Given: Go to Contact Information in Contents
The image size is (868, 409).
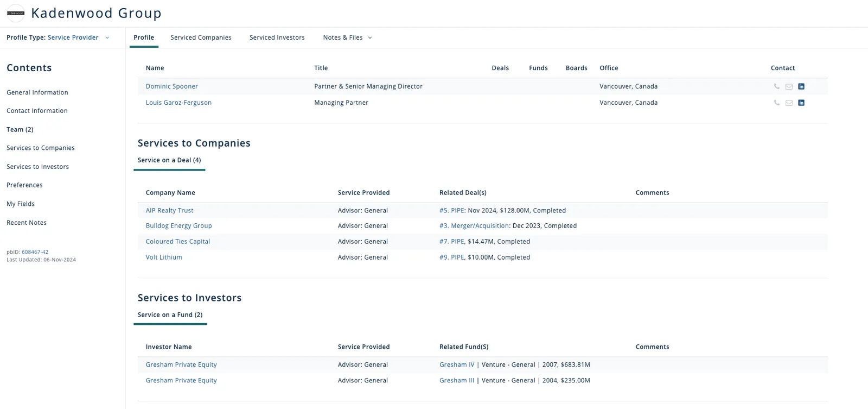Looking at the screenshot, I should point(37,111).
